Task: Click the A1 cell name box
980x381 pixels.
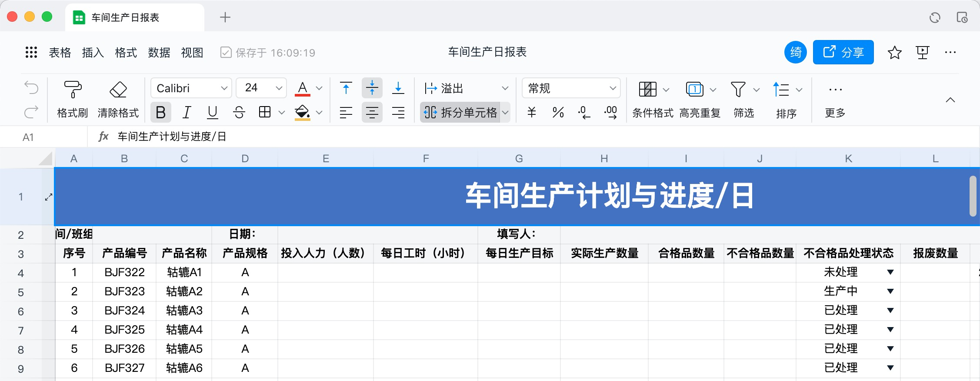Action: (43, 137)
